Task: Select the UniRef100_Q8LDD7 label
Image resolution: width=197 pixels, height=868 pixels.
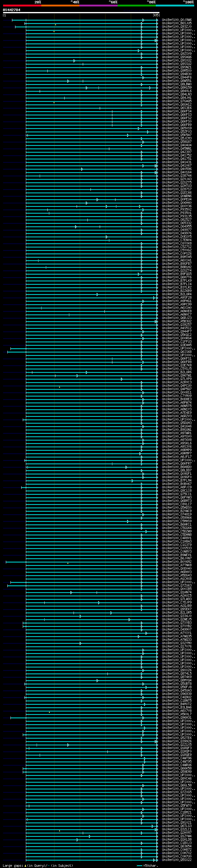Action: click(x=177, y=470)
